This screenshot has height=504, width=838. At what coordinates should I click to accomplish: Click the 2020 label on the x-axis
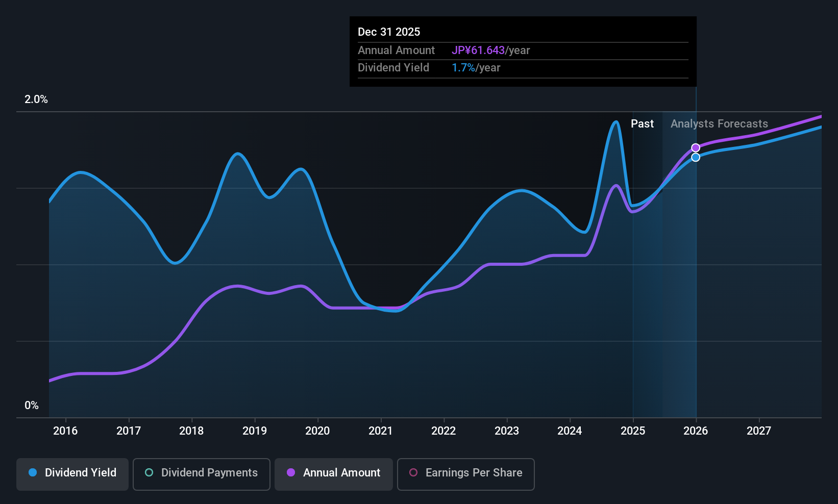tap(317, 431)
